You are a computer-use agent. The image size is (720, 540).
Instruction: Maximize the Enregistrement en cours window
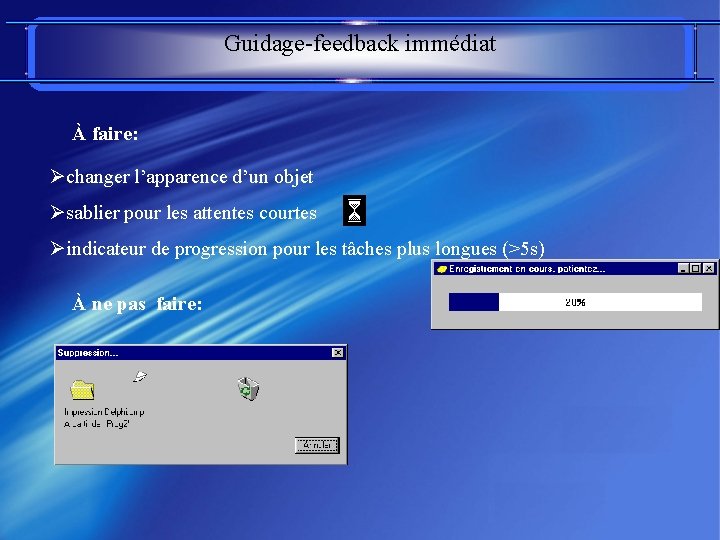pyautogui.click(x=695, y=269)
